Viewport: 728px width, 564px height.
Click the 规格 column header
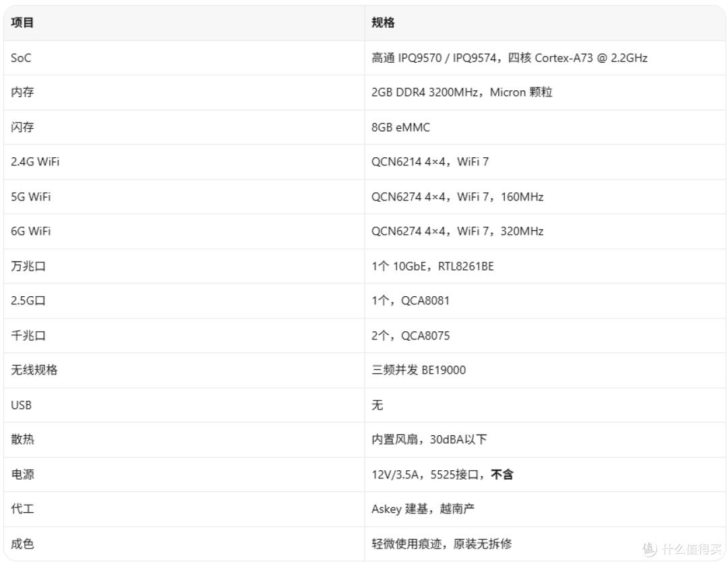click(383, 22)
